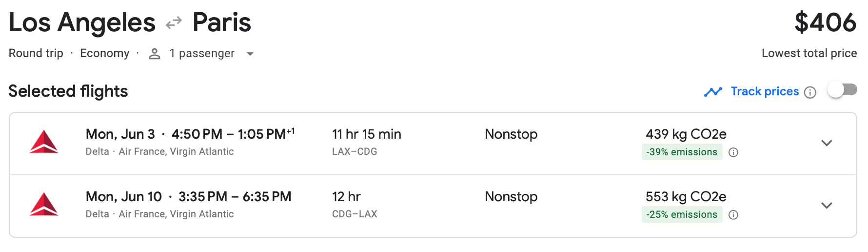Click the Delta logo on Jun 3 flight
This screenshot has width=868, height=252.
tap(44, 142)
